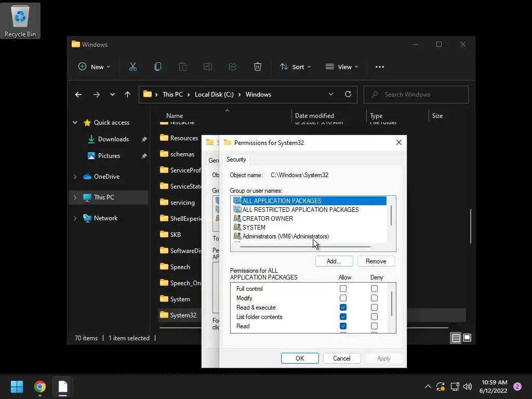Screen dimensions: 532x399
Task: Open recent locations dropdown arrow
Action: click(x=112, y=95)
